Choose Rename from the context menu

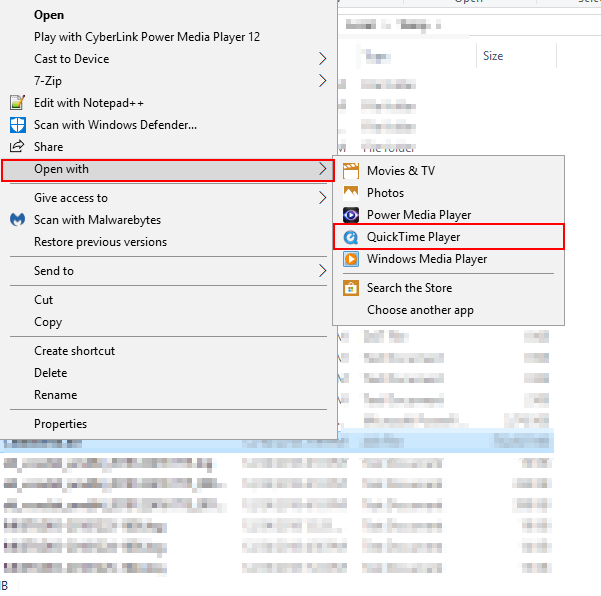169,395
